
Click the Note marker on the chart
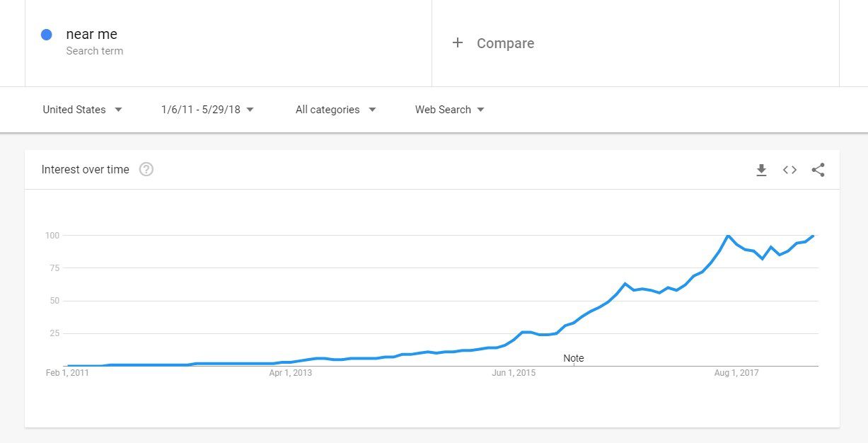tap(573, 358)
